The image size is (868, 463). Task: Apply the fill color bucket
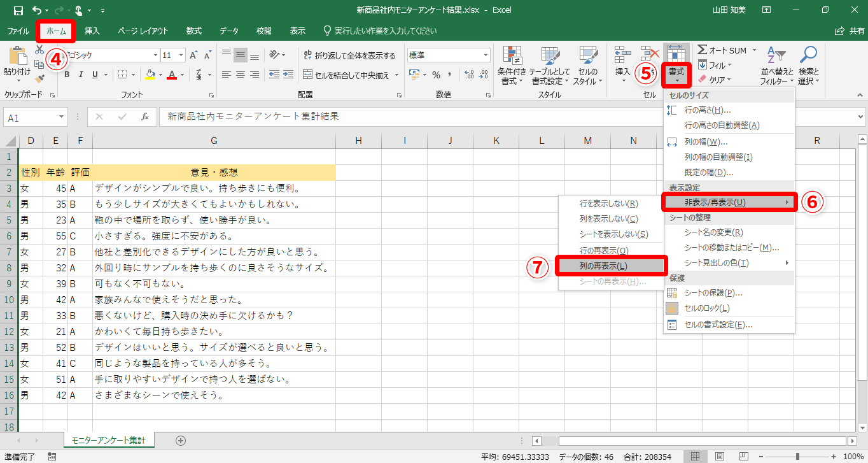pyautogui.click(x=150, y=75)
